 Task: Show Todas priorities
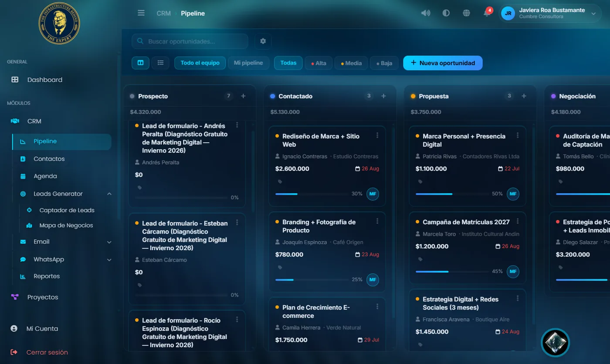(288, 63)
